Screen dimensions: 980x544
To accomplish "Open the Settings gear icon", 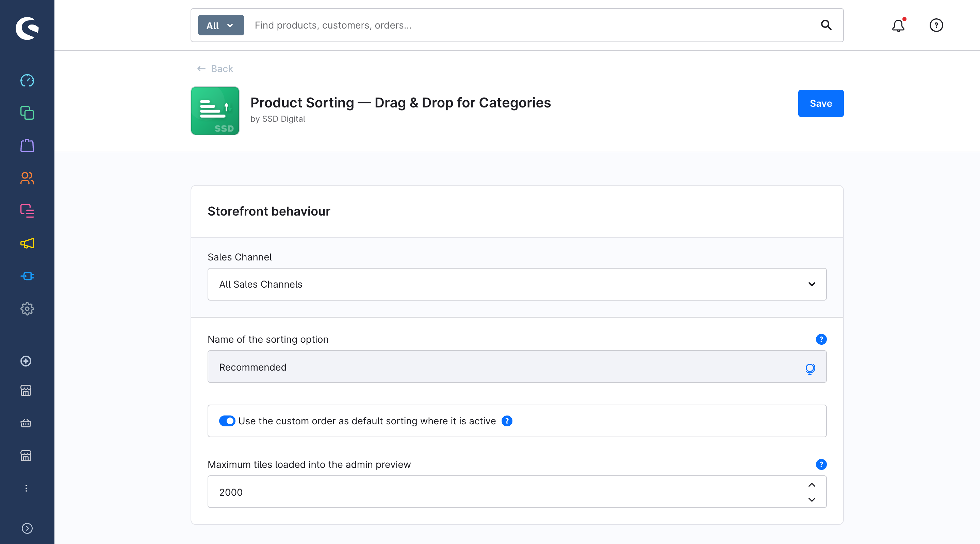I will coord(27,309).
